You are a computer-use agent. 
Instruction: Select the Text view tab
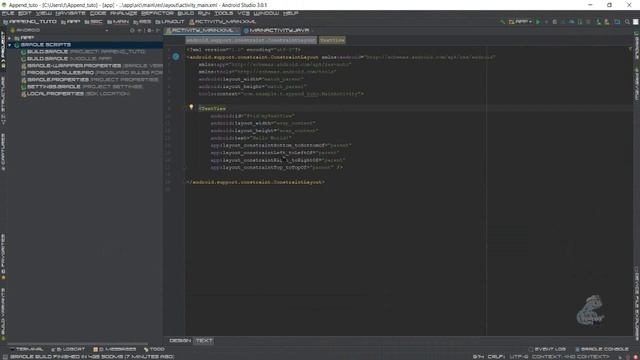point(204,340)
